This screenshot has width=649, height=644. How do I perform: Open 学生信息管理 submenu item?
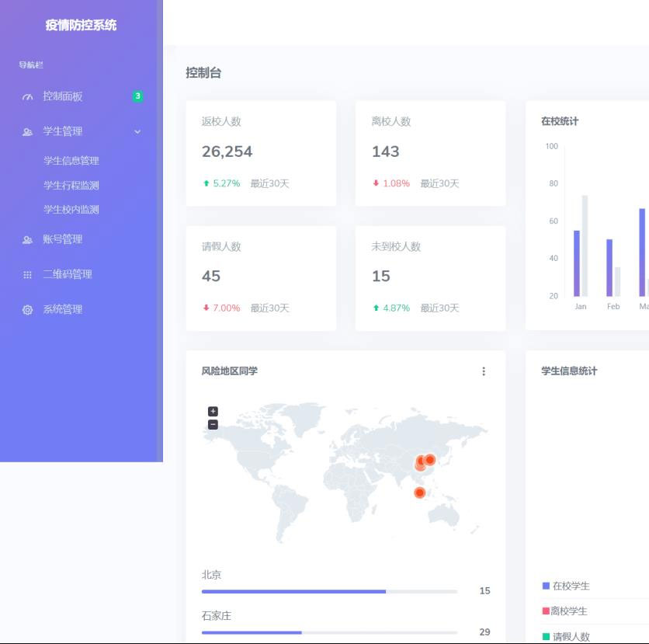point(71,161)
